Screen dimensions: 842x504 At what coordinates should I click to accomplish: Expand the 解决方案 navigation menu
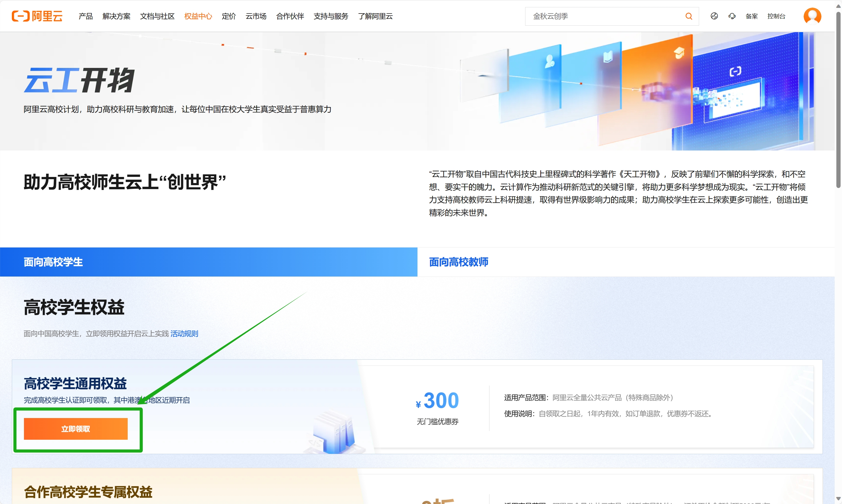pos(116,16)
